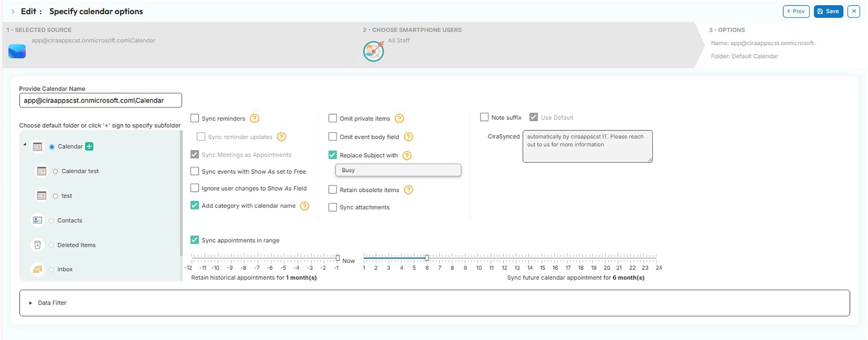Click the Prev button
Viewport: 868px width, 340px height.
coord(796,11)
